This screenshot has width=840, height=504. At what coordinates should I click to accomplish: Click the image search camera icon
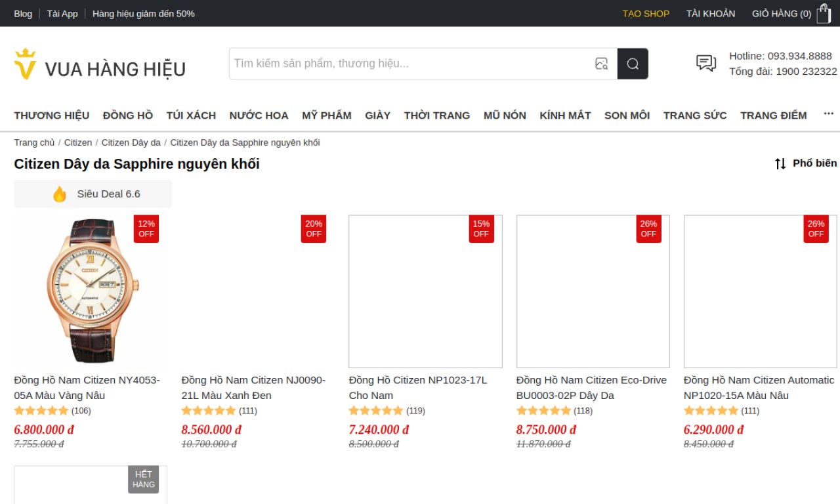pyautogui.click(x=601, y=64)
